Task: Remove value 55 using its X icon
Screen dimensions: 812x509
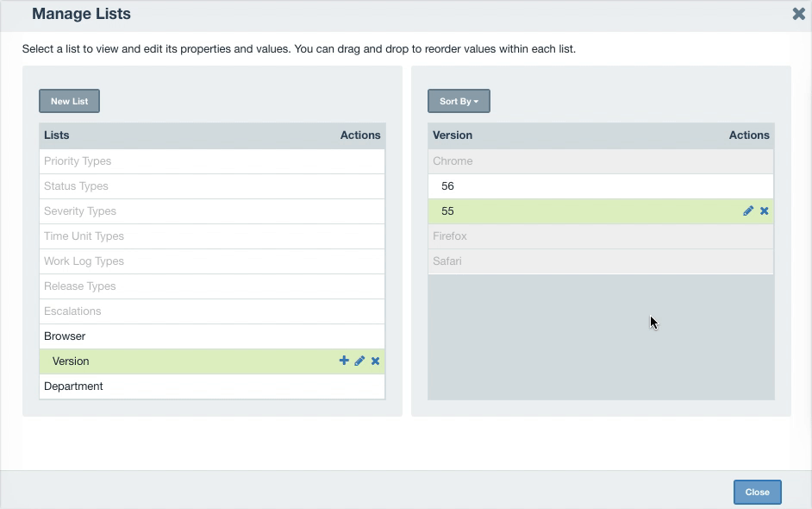Action: coord(764,211)
